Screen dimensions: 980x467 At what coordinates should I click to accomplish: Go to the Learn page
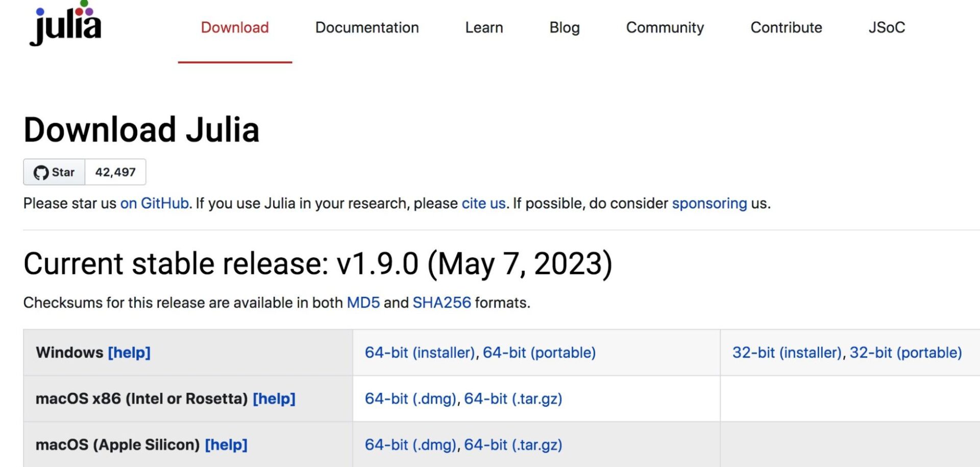tap(484, 28)
